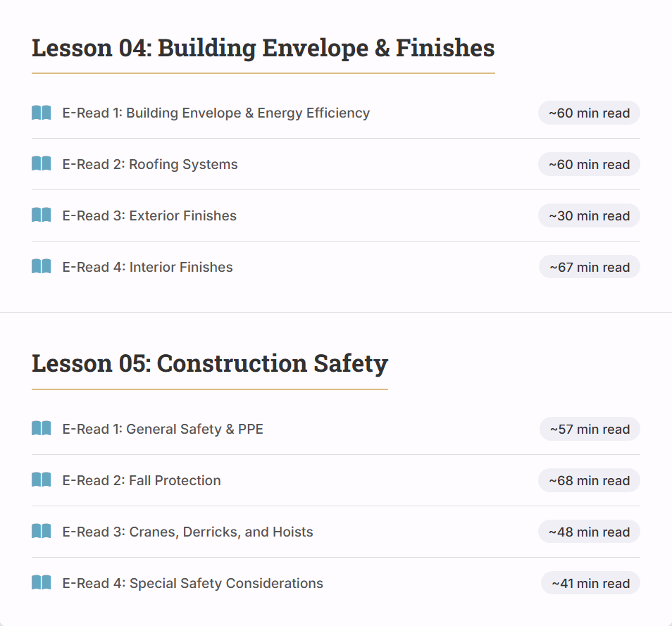Click the book icon for Exterior Finishes

42,215
